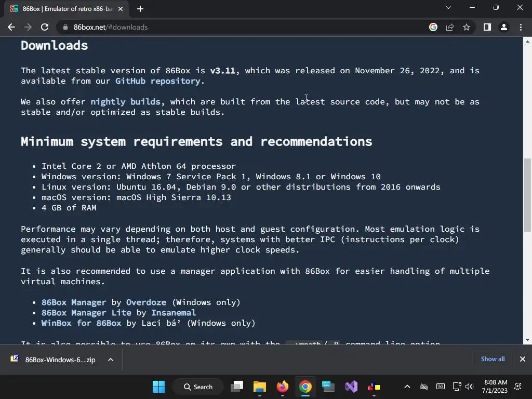Close the 86Box tab
Image resolution: width=532 pixels, height=399 pixels.
(x=121, y=9)
